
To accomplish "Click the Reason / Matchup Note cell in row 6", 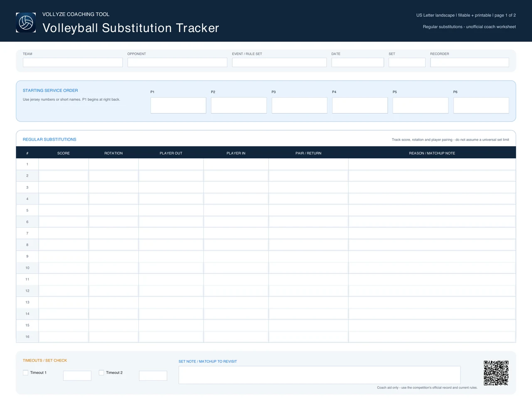I will click(432, 222).
